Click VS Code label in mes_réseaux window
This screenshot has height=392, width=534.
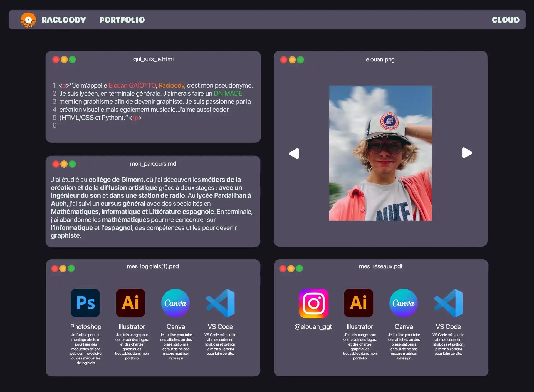(x=448, y=327)
